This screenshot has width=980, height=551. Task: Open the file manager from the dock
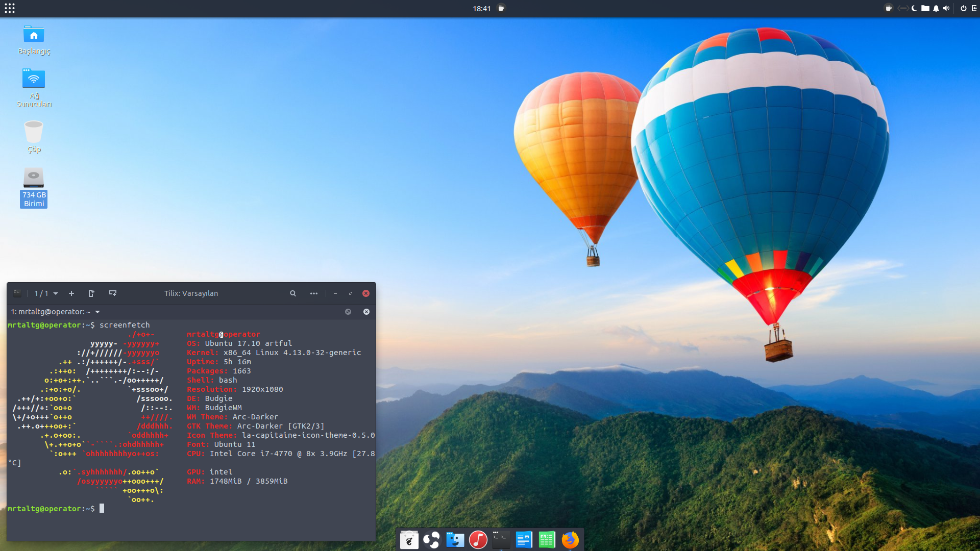[455, 539]
